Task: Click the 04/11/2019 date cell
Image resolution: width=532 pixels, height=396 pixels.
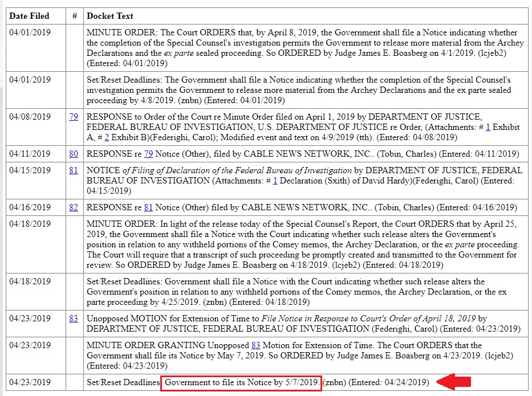Action: pyautogui.click(x=30, y=154)
